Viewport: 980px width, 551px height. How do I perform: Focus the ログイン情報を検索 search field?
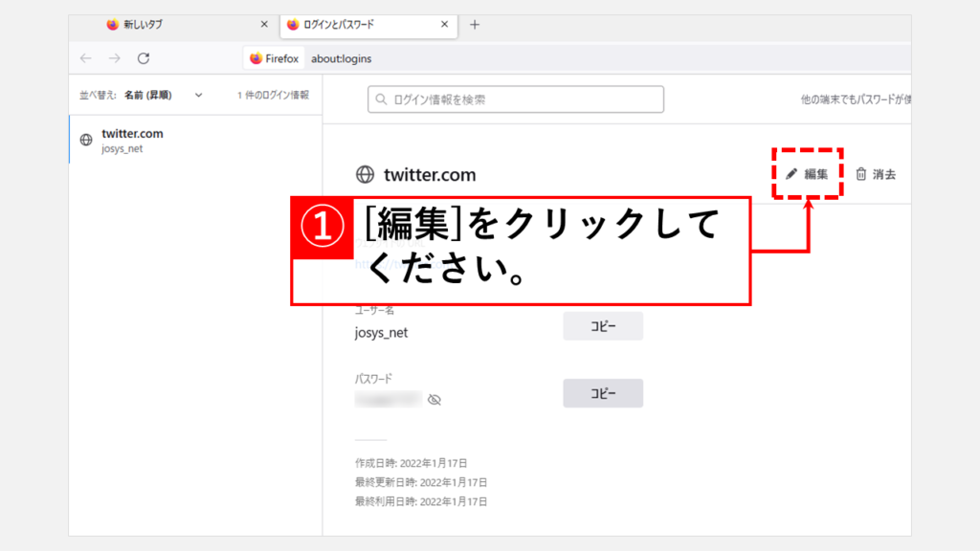[517, 99]
